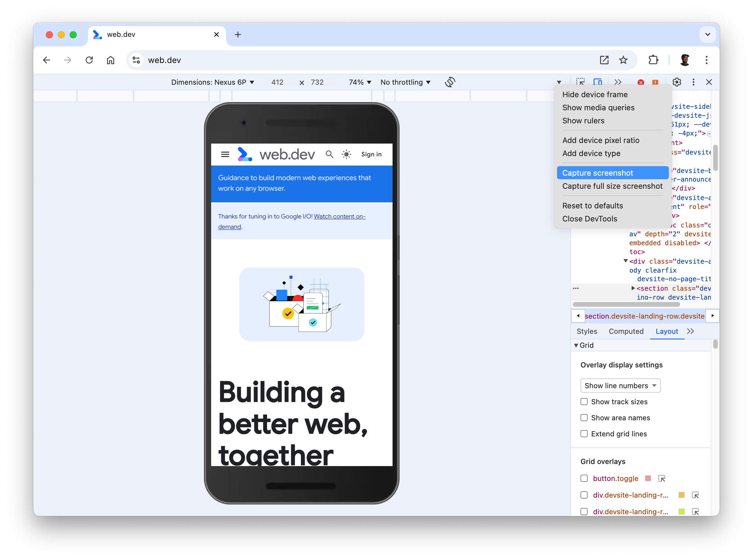This screenshot has height=560, width=753.
Task: Enable Show track sizes checkbox
Action: coord(583,401)
